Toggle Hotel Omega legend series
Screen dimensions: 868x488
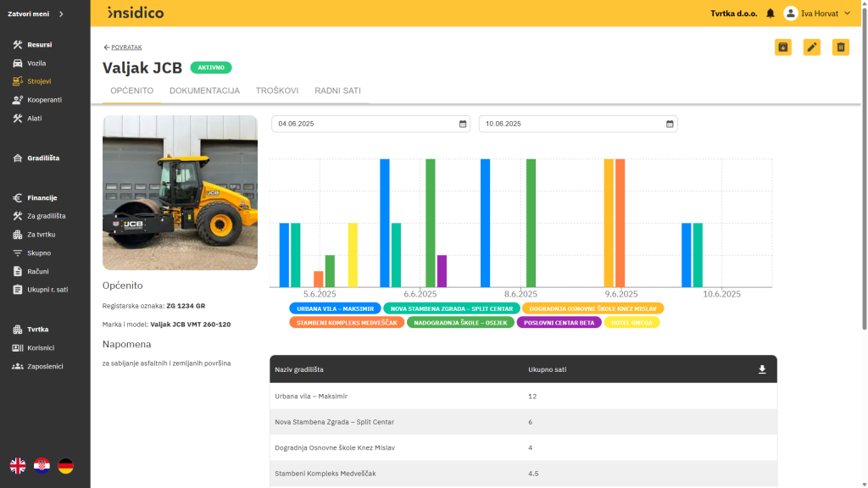tap(632, 322)
